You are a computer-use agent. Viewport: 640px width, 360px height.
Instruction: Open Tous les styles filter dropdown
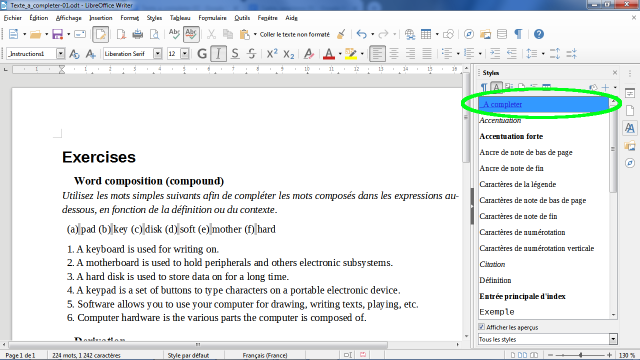[x=613, y=339]
